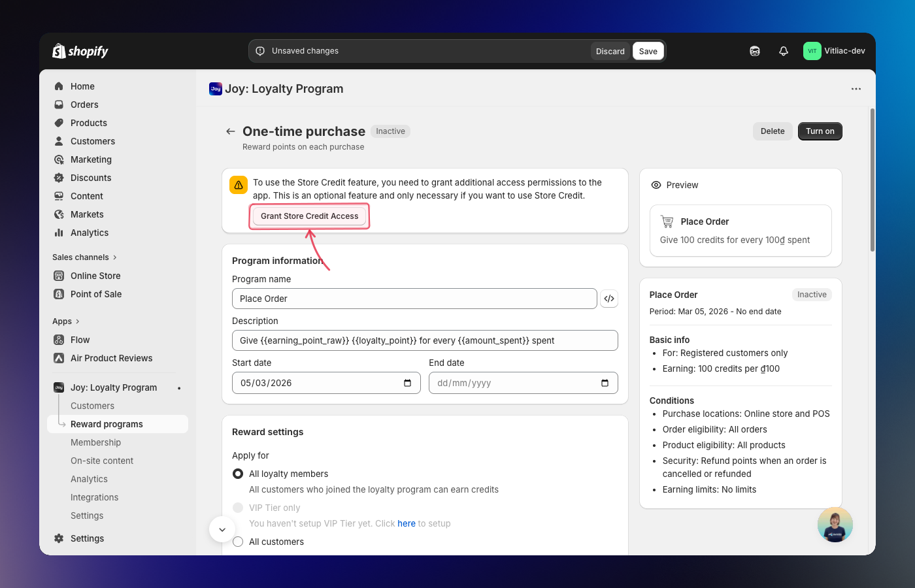Select the VIP Tier only option
915x588 pixels.
click(238, 508)
